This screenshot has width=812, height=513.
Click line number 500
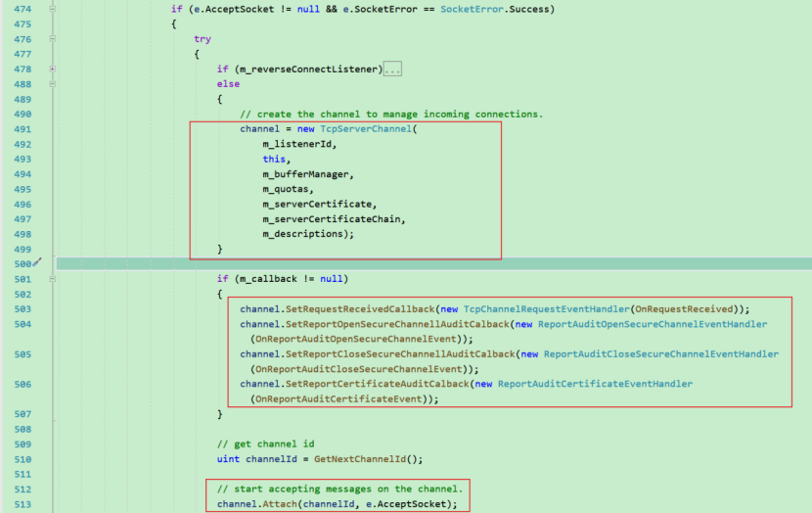click(23, 263)
